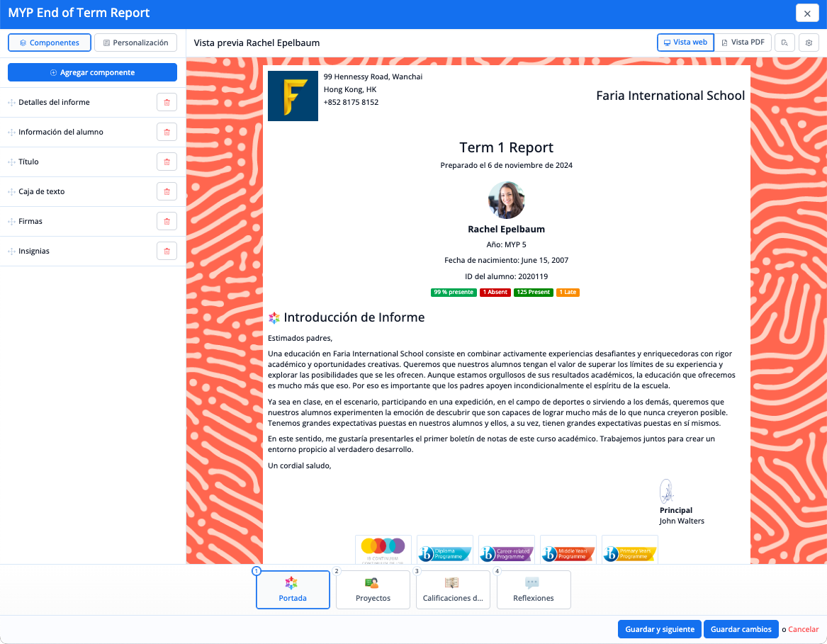Click the preview search document icon
The height and width of the screenshot is (644, 827).
tap(784, 43)
